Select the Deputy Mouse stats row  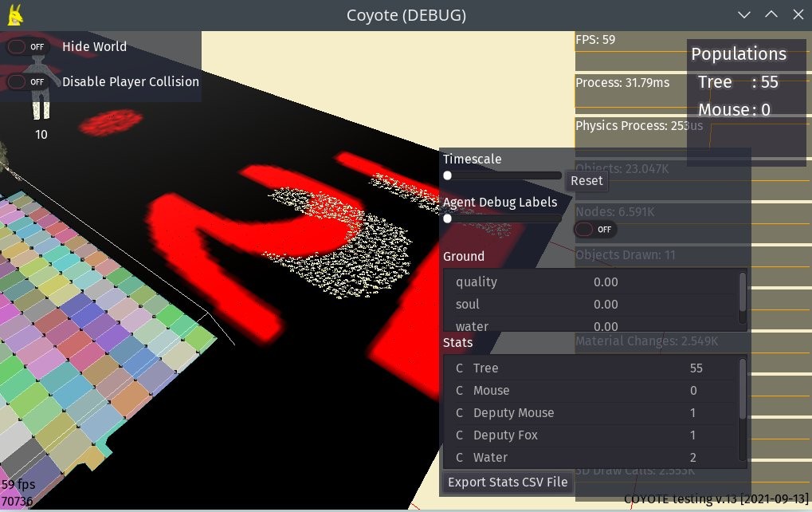click(x=592, y=412)
